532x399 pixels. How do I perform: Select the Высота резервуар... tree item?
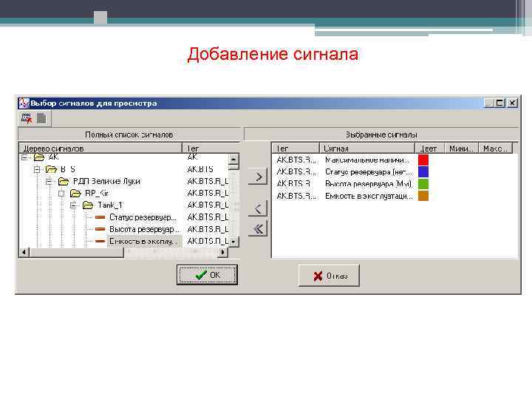pos(144,229)
